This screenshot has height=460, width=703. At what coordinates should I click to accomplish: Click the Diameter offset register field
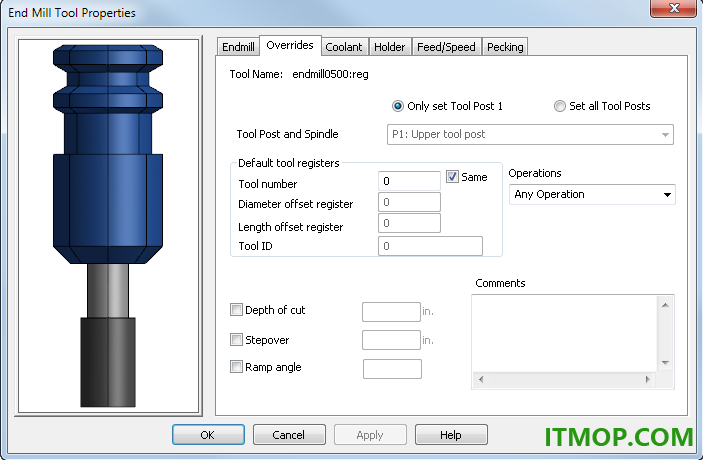click(409, 202)
